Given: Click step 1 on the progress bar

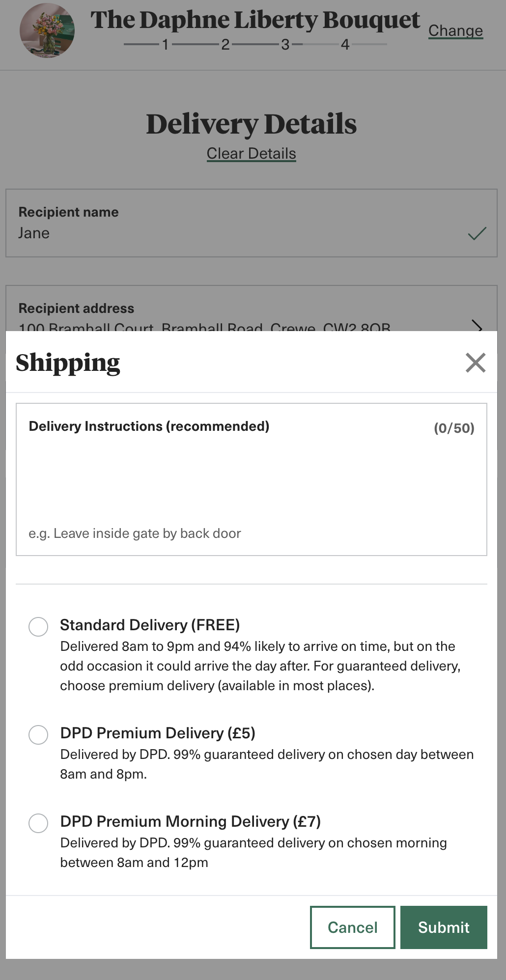Looking at the screenshot, I should click(x=166, y=43).
